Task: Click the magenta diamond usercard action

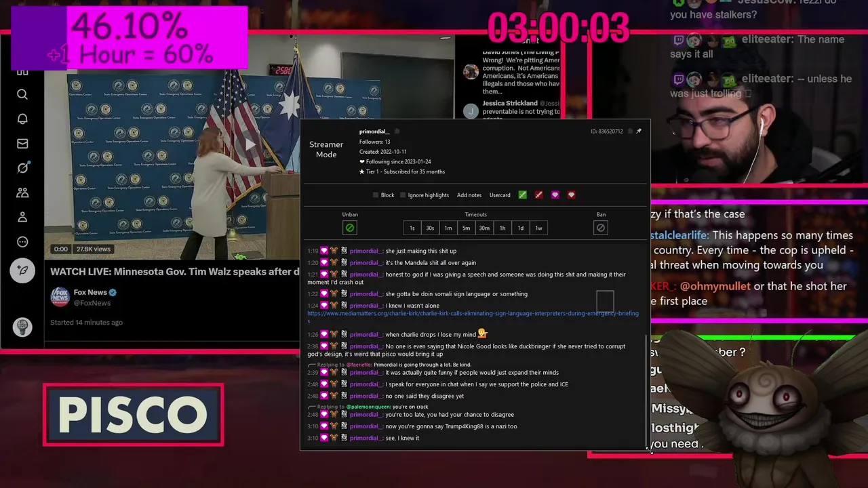Action: coord(555,195)
